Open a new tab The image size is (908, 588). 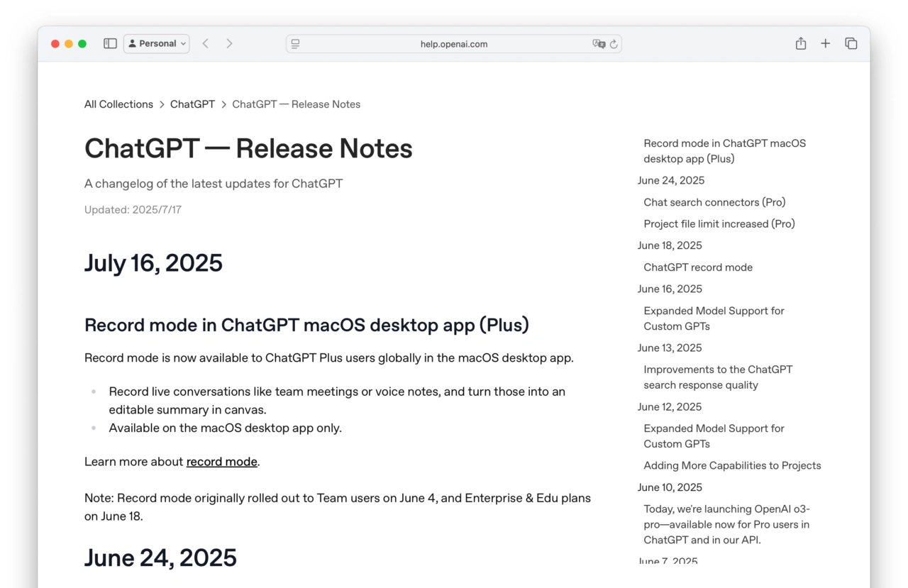point(825,43)
